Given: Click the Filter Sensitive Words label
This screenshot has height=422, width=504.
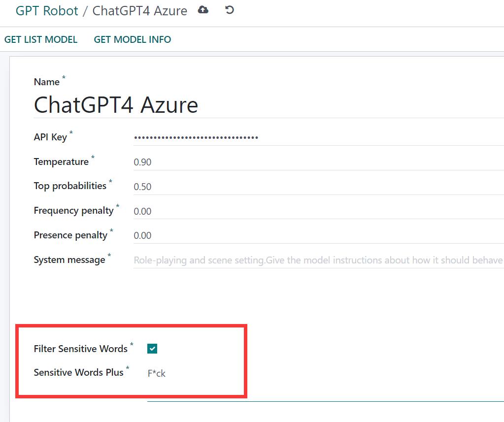Looking at the screenshot, I should tap(80, 349).
